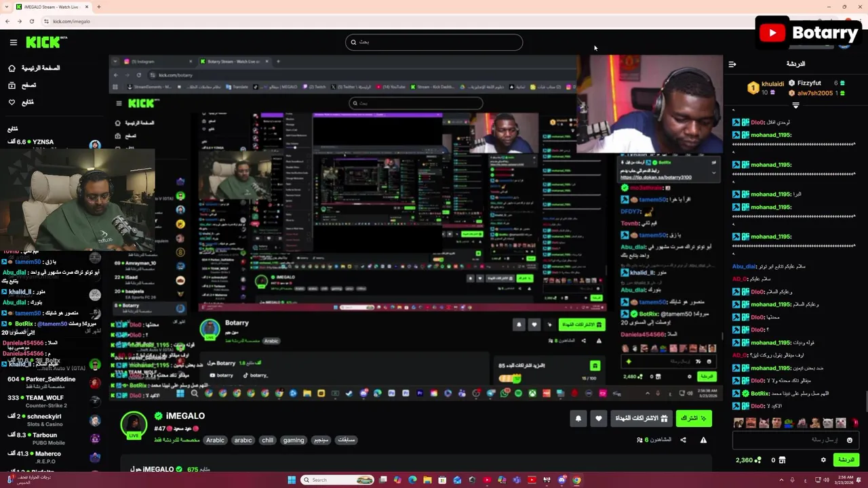Open the Windows Start menu
The width and height of the screenshot is (868, 488).
click(292, 480)
